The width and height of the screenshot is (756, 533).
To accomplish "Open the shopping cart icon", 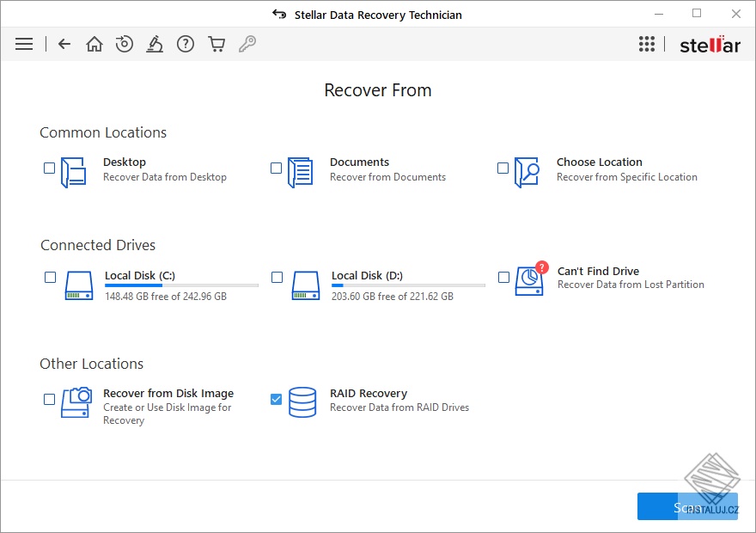I will 216,44.
